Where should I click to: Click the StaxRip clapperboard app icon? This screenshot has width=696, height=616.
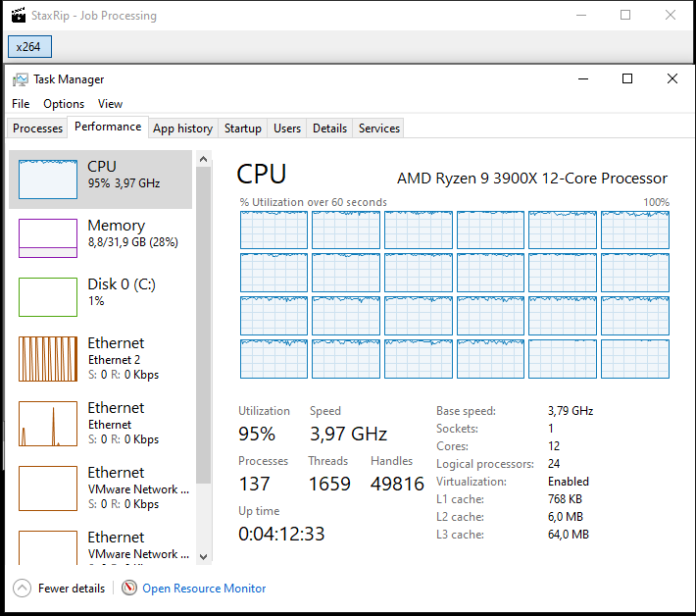click(19, 15)
